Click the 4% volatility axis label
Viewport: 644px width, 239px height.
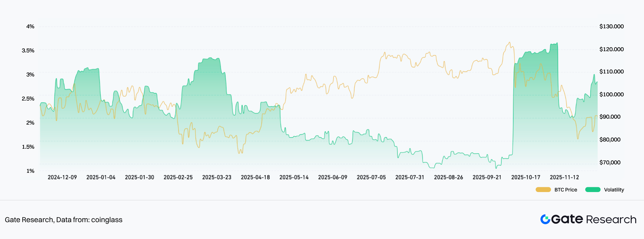pyautogui.click(x=30, y=26)
